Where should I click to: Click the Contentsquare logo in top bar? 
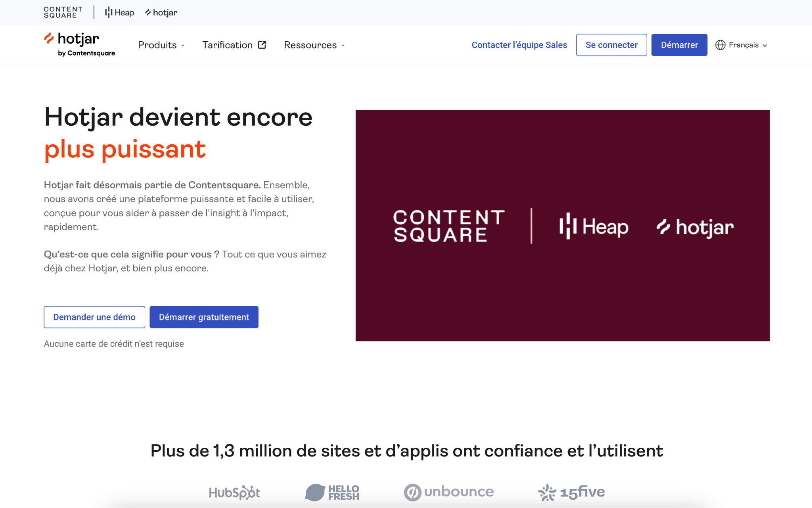click(63, 12)
